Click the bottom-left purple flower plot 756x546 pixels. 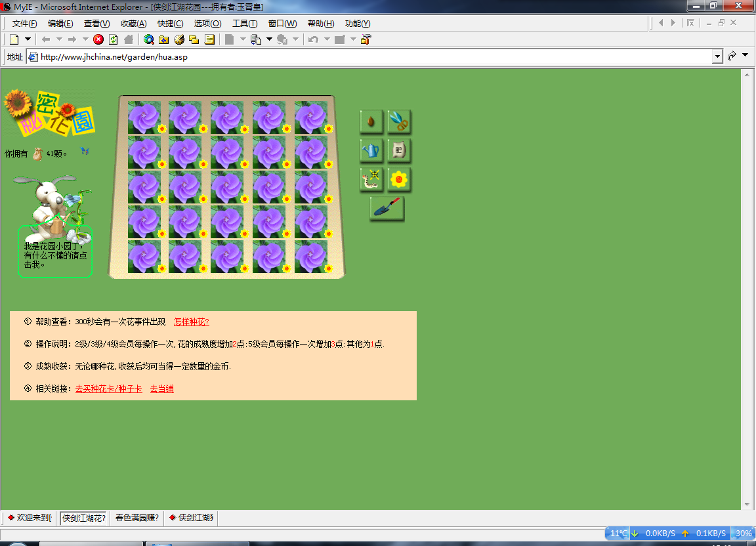(144, 257)
